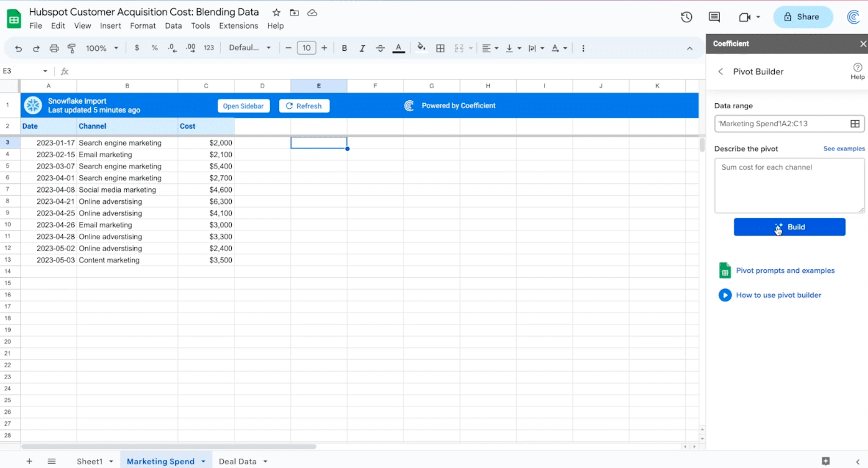Click the Coefficient logo top right
The height and width of the screenshot is (468, 868).
(854, 17)
